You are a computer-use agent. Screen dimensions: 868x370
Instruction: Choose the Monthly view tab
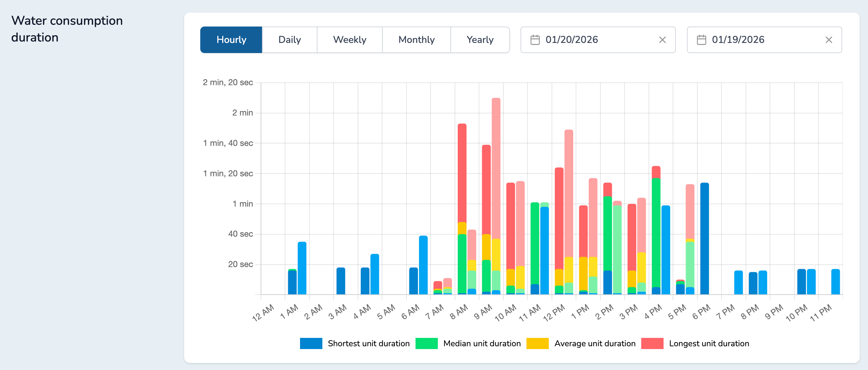(x=416, y=40)
